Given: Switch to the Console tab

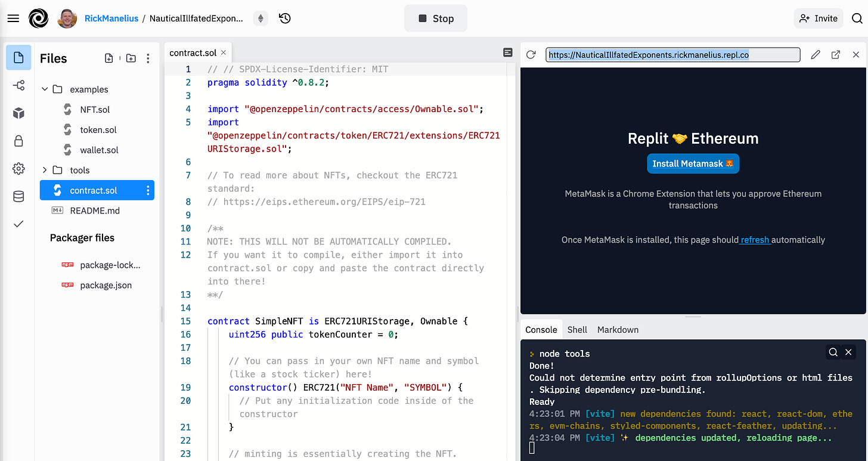Looking at the screenshot, I should point(541,329).
